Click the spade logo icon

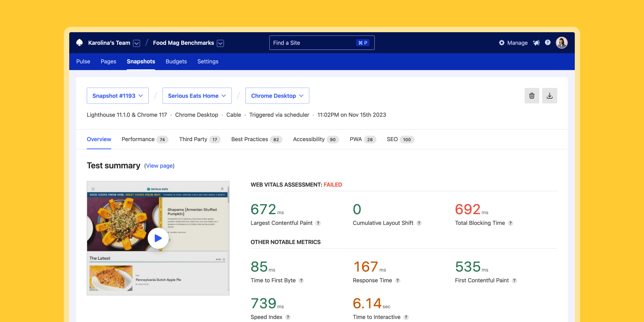tap(80, 42)
